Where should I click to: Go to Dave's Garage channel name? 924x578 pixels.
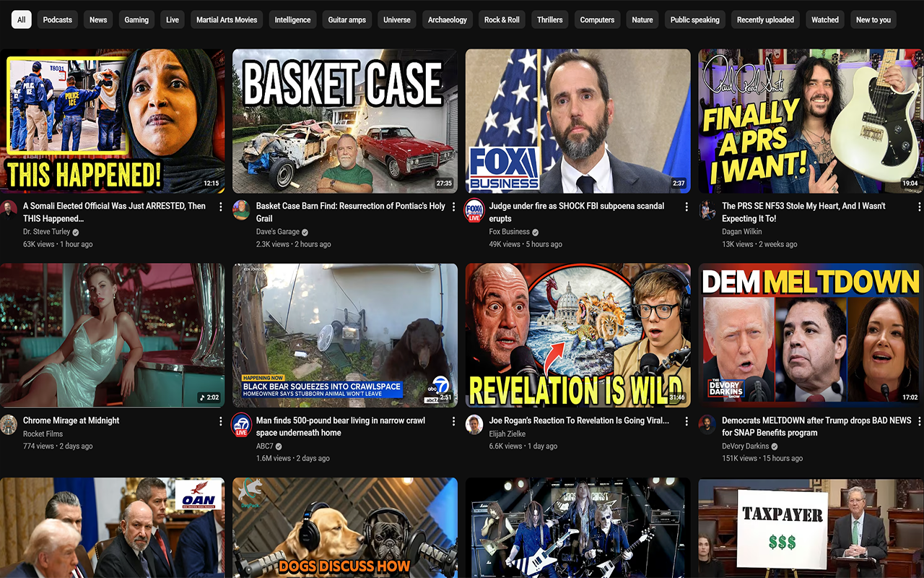point(277,232)
